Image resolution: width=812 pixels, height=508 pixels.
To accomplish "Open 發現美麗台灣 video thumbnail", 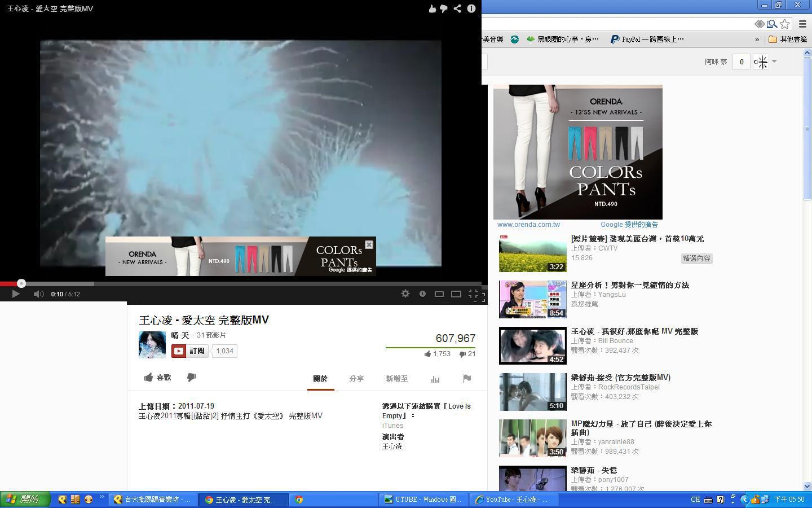I will [x=532, y=253].
